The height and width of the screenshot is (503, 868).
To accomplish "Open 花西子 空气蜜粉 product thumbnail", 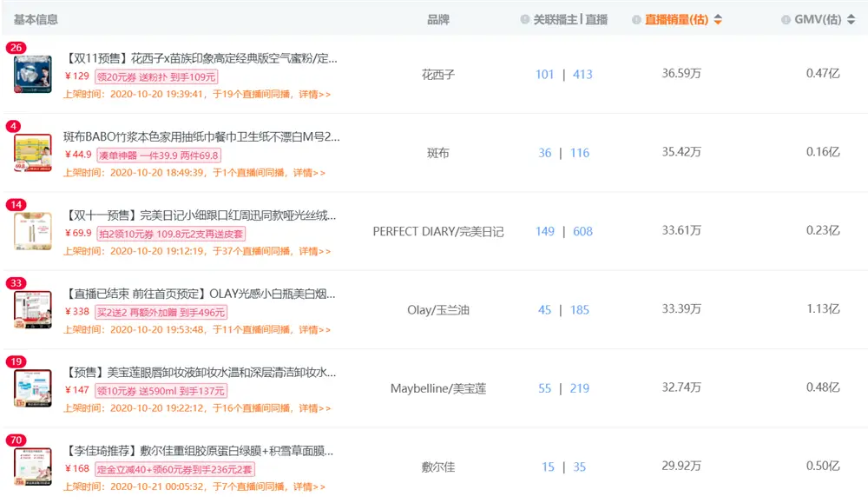I will (33, 74).
